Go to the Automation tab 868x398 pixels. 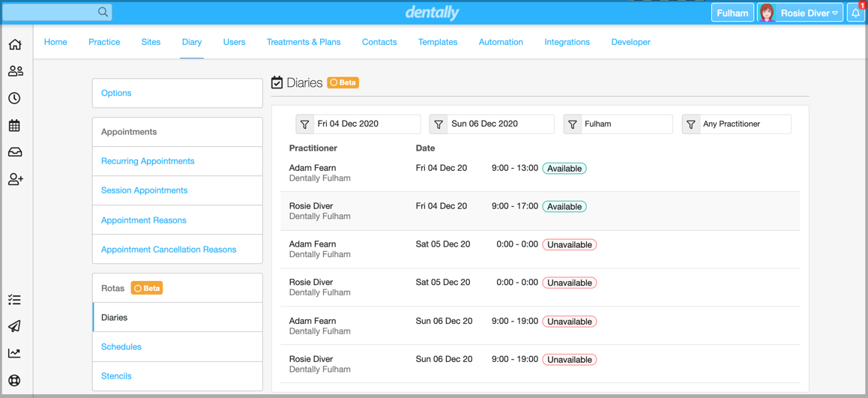(501, 42)
